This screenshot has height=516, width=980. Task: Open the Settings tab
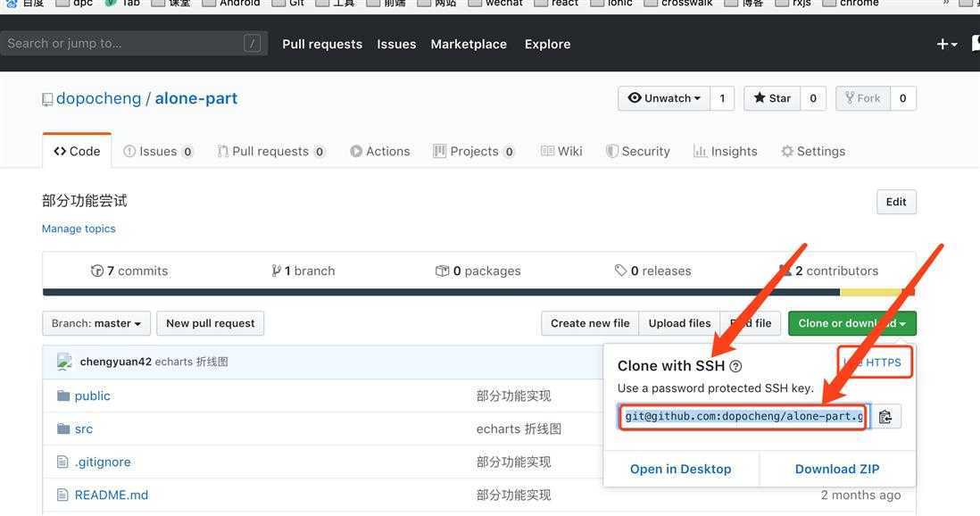coord(813,152)
